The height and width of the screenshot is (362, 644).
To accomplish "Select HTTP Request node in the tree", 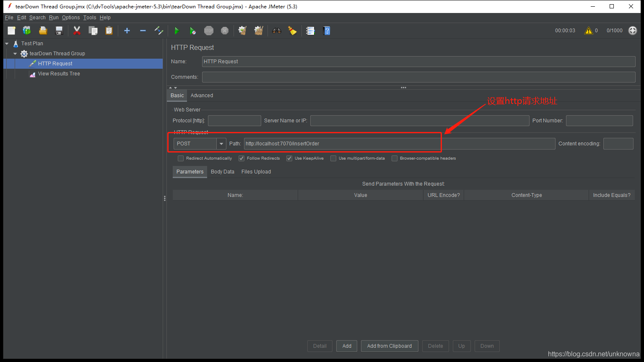I will click(x=55, y=64).
